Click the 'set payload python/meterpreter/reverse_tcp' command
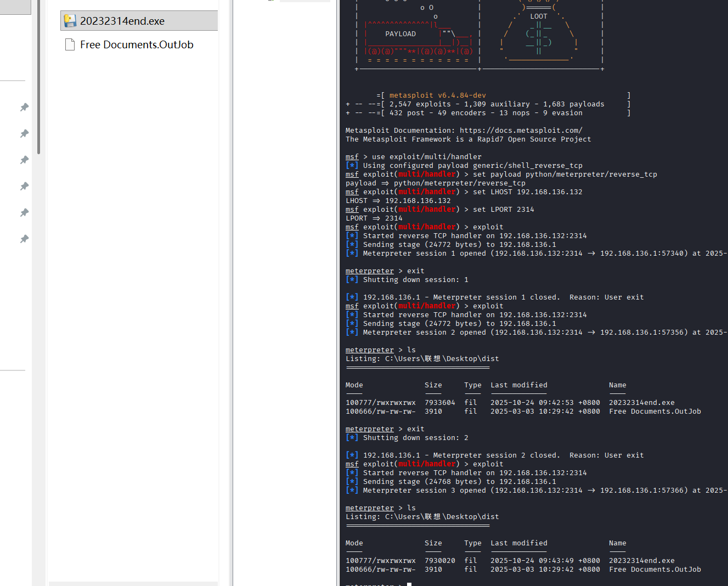Image resolution: width=728 pixels, height=586 pixels. (565, 174)
